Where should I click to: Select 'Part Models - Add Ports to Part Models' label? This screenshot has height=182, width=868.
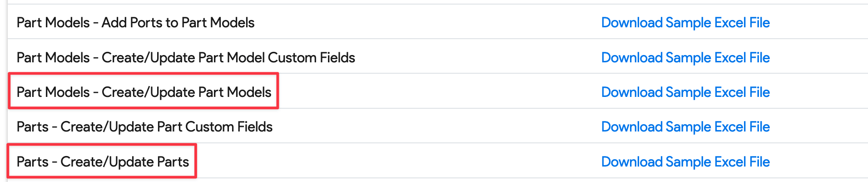(135, 23)
